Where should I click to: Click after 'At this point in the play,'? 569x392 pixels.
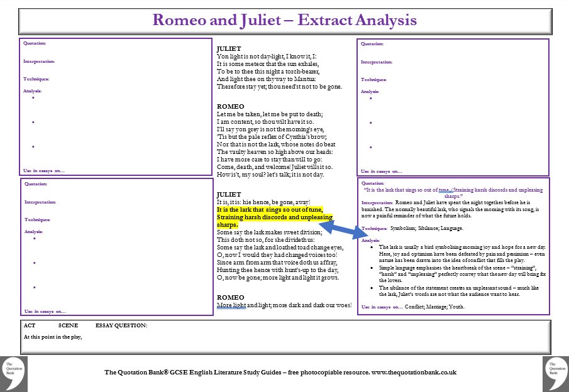84,337
